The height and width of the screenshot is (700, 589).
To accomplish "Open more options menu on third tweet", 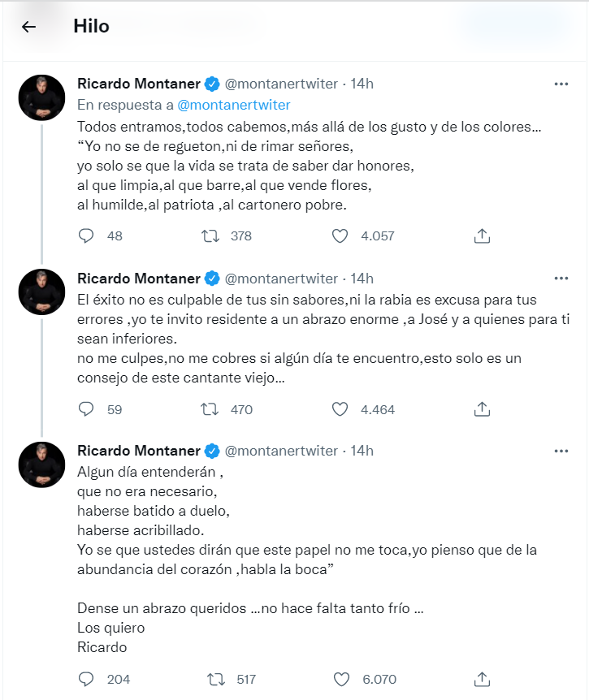I will coord(561,451).
